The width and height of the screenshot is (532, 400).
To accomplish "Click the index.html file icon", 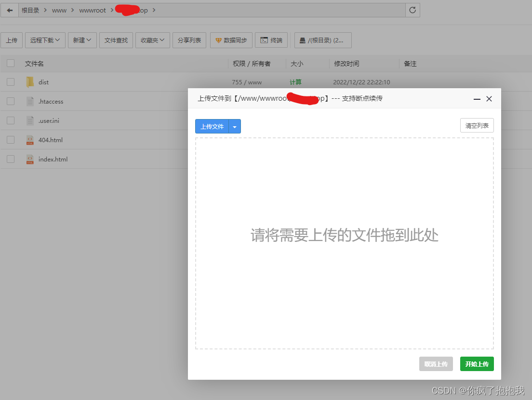I will point(30,159).
